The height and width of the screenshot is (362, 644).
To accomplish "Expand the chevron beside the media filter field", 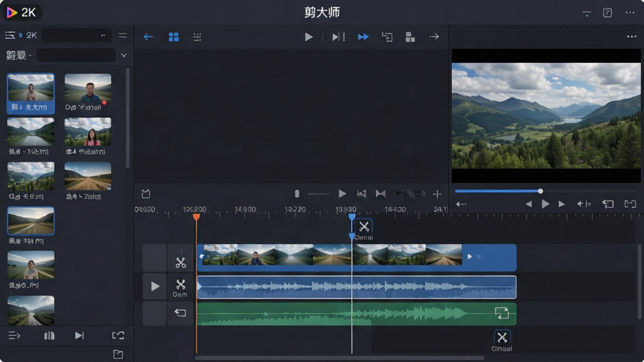I will (124, 55).
